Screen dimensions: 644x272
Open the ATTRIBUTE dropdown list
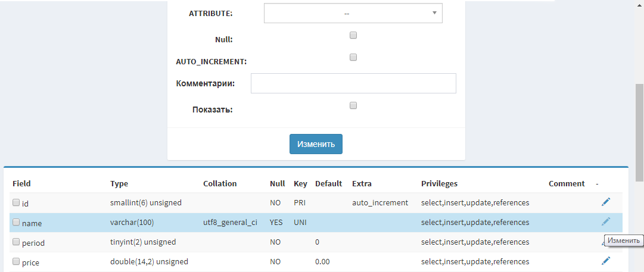coord(353,13)
